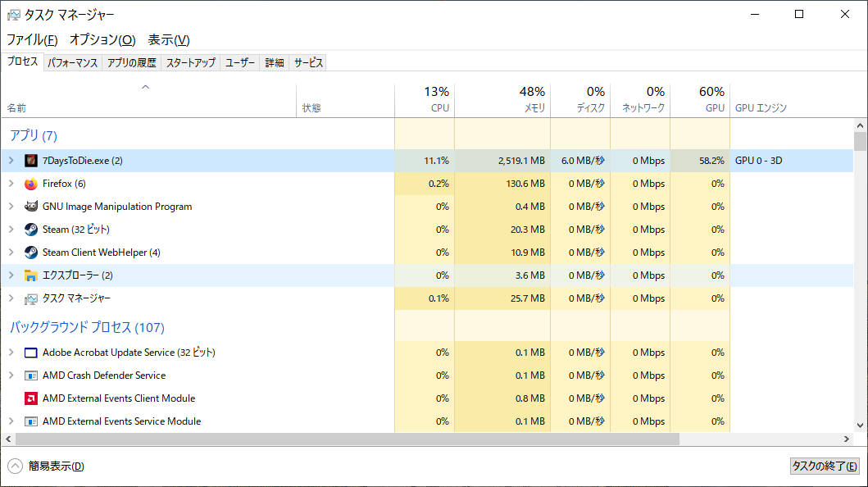Switch to the ユーザー tab
Image resolution: width=868 pixels, height=487 pixels.
(239, 62)
